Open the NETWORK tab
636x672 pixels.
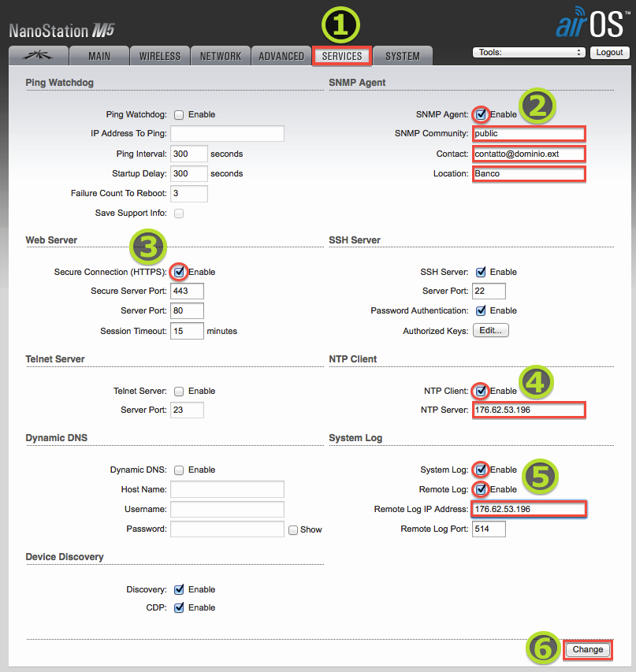[221, 56]
